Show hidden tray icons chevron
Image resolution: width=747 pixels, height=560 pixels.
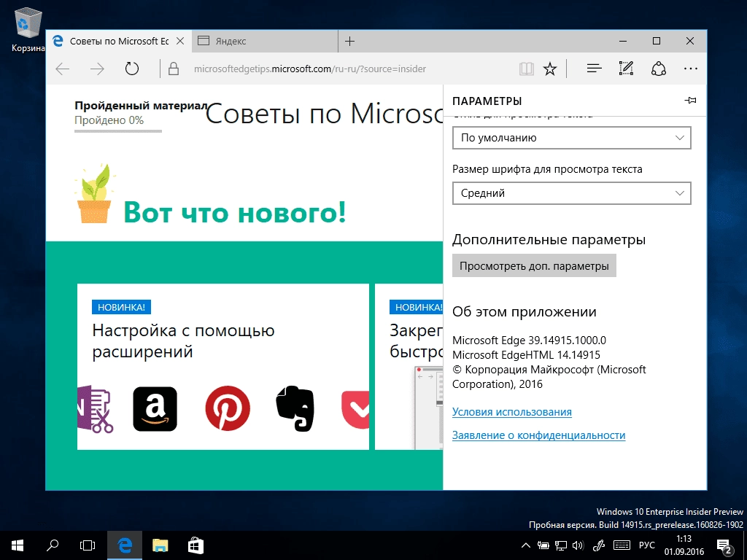tap(525, 545)
